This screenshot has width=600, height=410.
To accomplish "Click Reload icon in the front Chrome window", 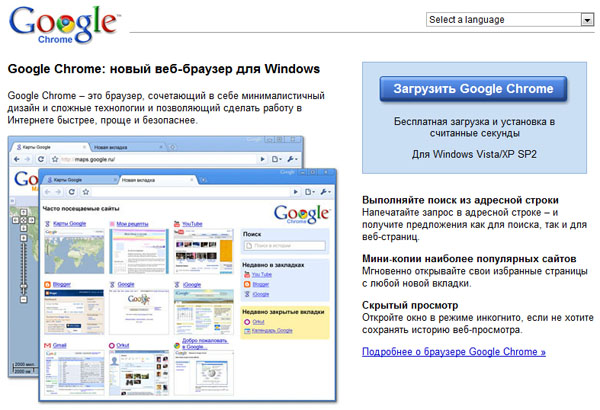I will click(x=72, y=192).
